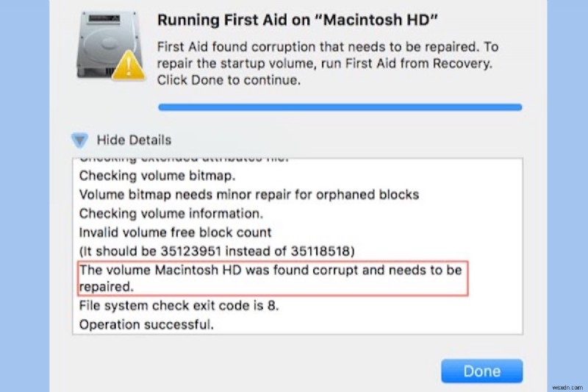
Task: Select the "Checking volume information." log line
Action: [x=171, y=214]
